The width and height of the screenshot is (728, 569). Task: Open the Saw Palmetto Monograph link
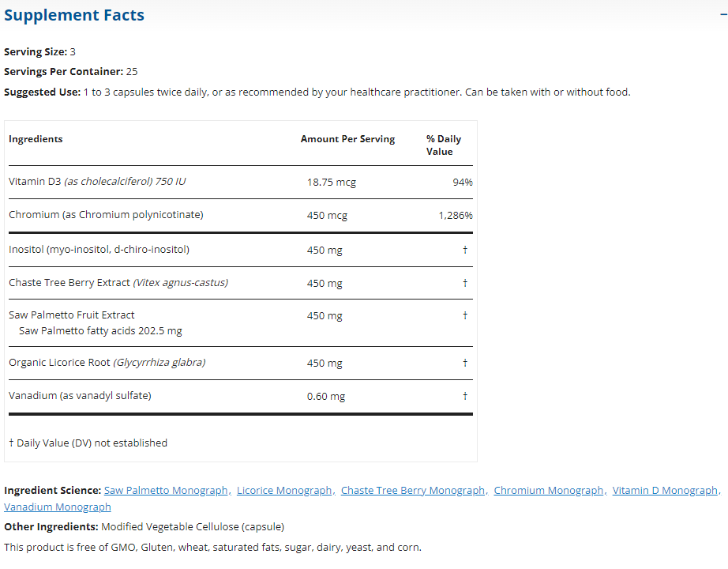[x=166, y=491]
